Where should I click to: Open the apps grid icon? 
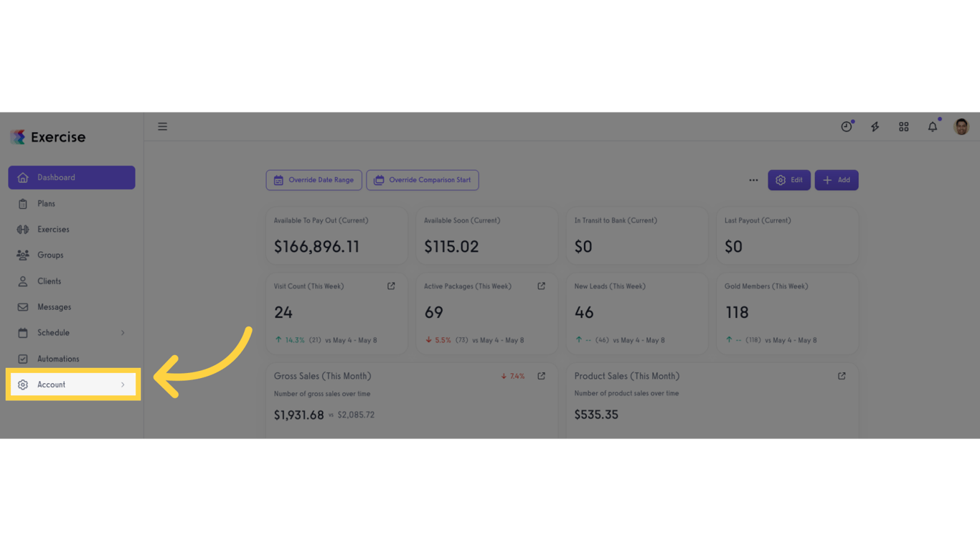tap(904, 127)
